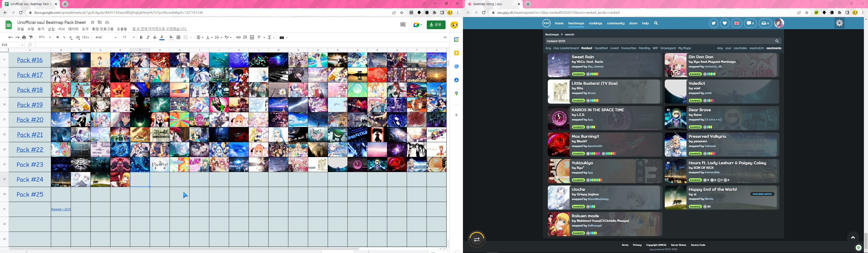Open Google Keep side panel icon
This screenshot has height=253, width=868.
click(456, 53)
